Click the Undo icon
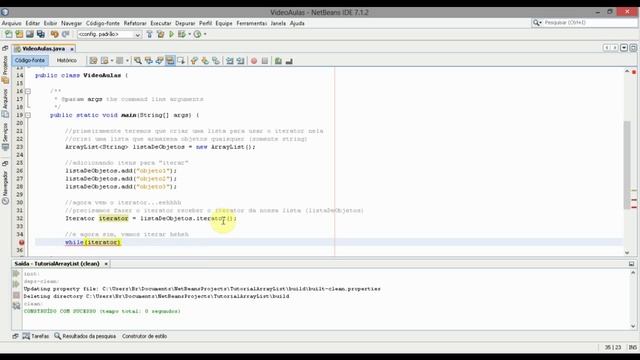640x360 pixels. (x=54, y=34)
